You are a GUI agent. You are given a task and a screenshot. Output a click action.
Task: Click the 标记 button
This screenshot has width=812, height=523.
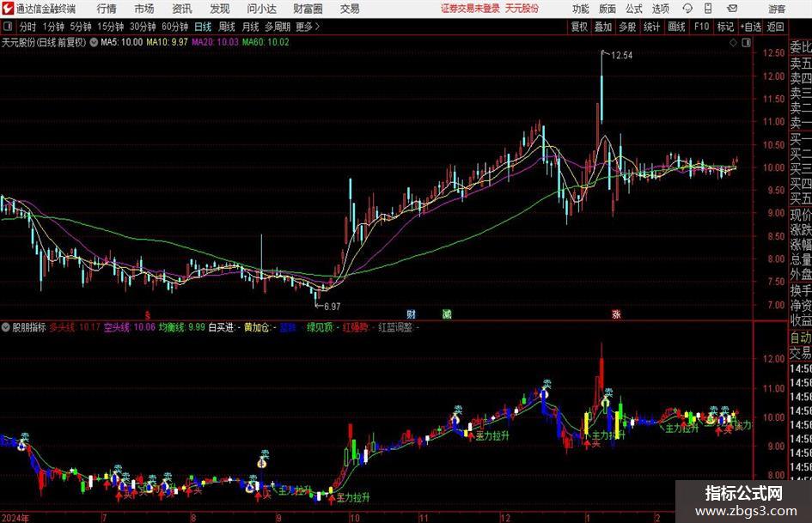725,27
